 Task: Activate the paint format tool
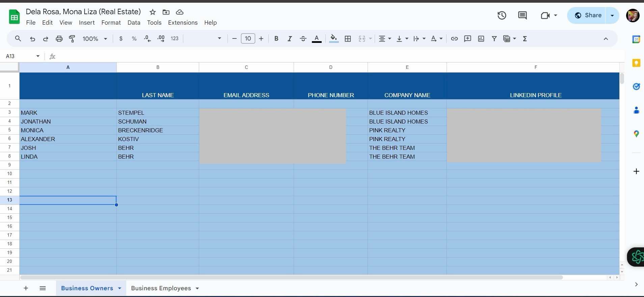click(72, 39)
